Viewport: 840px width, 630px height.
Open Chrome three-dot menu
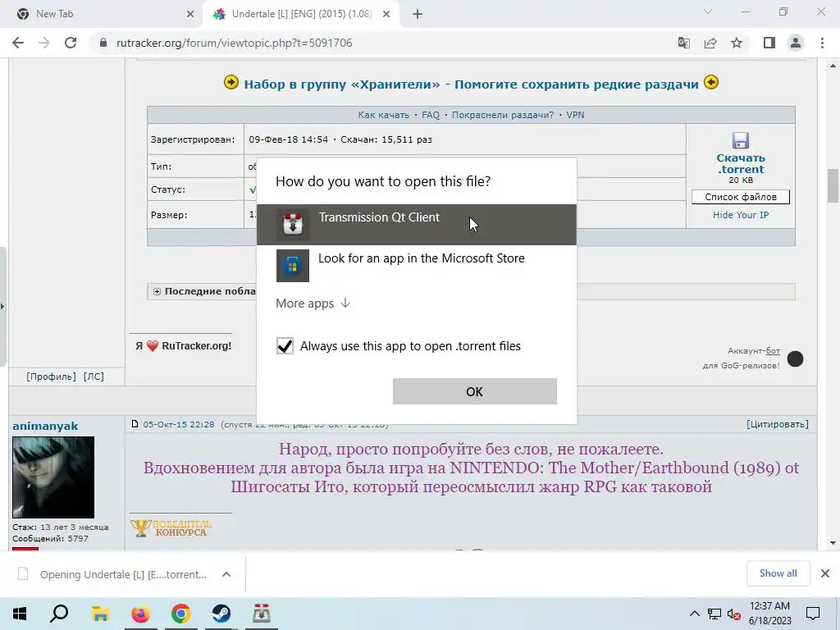822,43
